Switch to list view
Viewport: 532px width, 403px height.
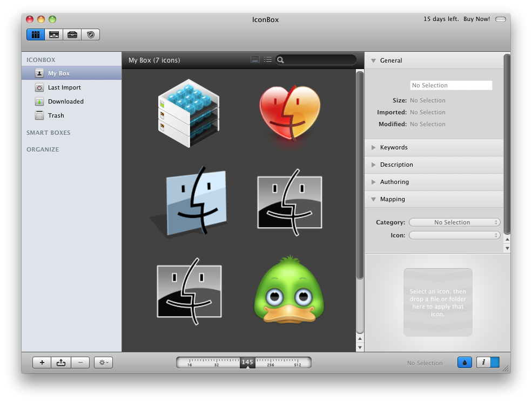(x=268, y=60)
